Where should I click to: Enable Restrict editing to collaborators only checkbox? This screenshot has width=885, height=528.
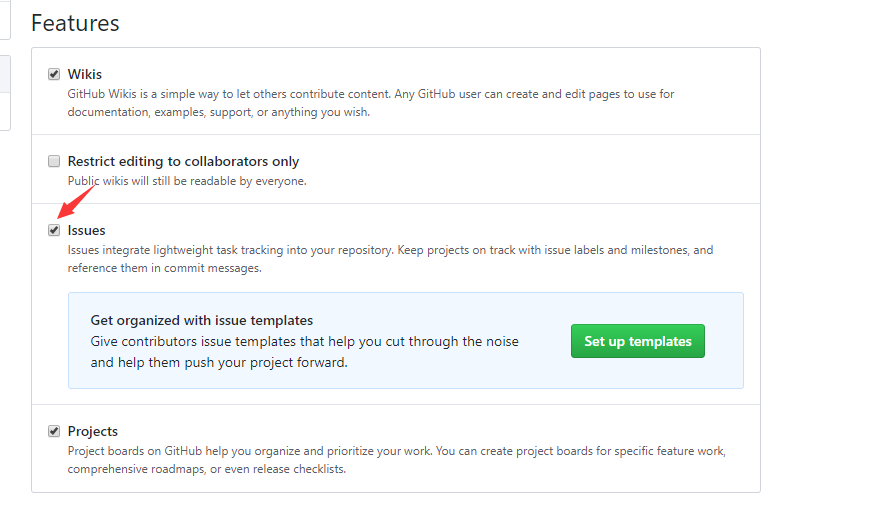point(54,161)
